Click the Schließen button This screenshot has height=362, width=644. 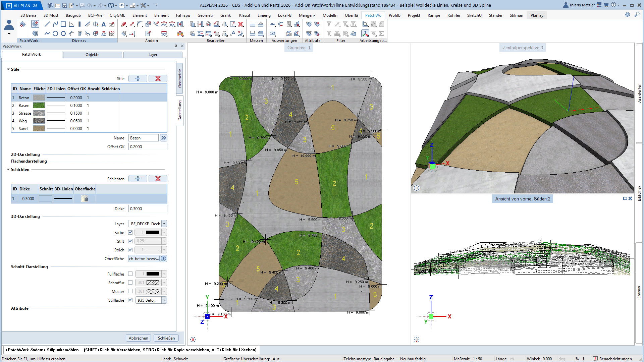coord(166,338)
